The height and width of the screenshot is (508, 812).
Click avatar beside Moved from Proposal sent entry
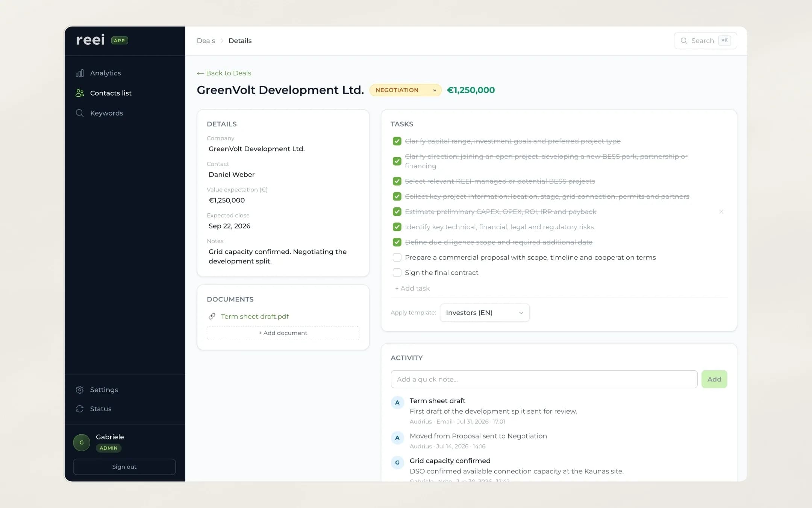(x=397, y=438)
